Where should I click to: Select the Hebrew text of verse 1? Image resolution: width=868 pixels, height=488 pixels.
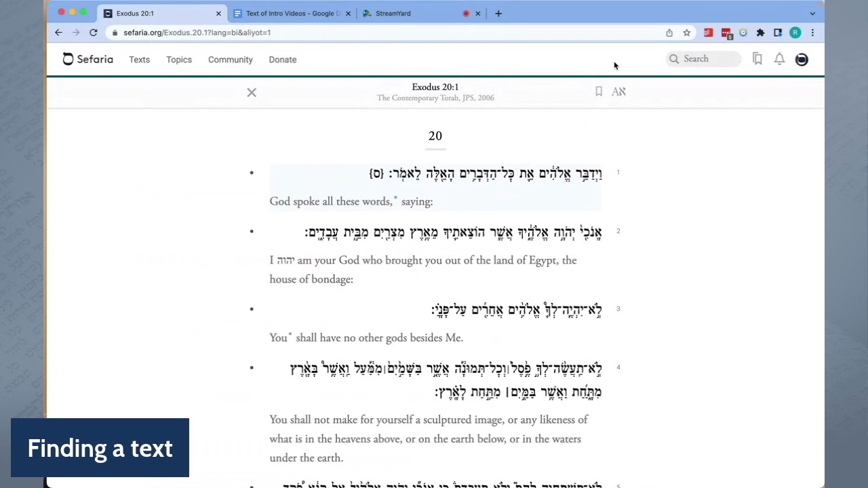point(486,174)
